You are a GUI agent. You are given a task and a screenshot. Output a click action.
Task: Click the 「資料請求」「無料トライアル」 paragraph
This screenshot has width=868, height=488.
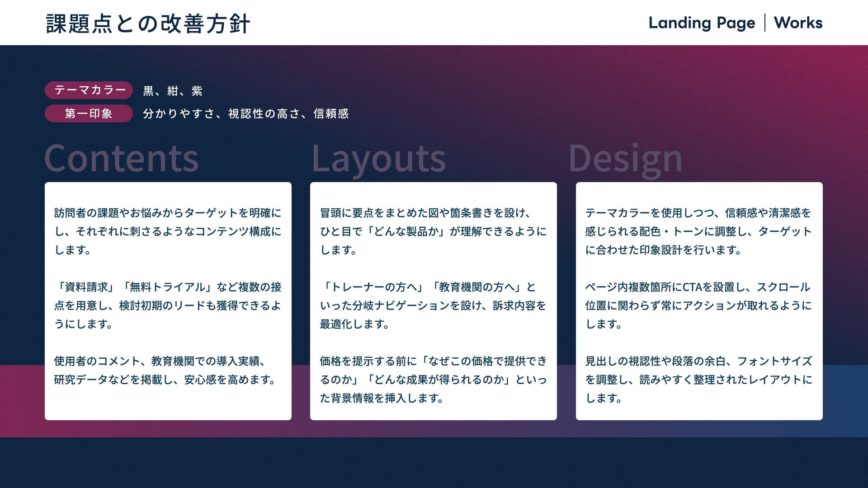tap(167, 305)
